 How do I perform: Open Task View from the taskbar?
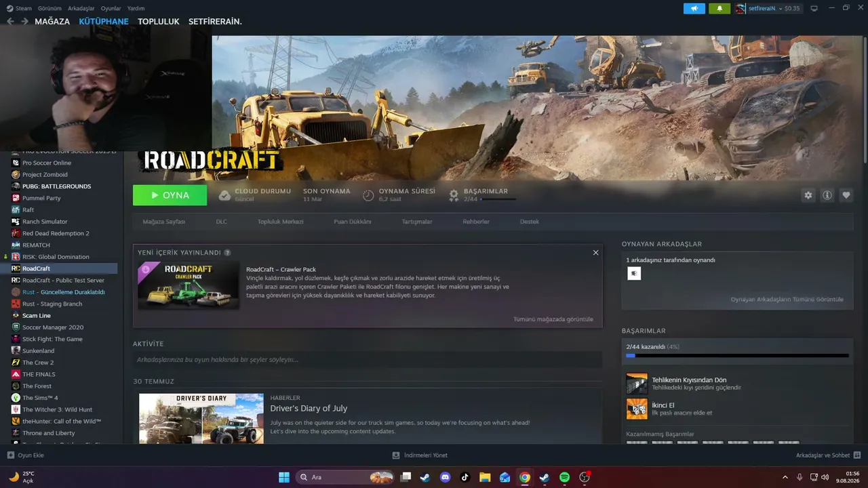coord(406,477)
